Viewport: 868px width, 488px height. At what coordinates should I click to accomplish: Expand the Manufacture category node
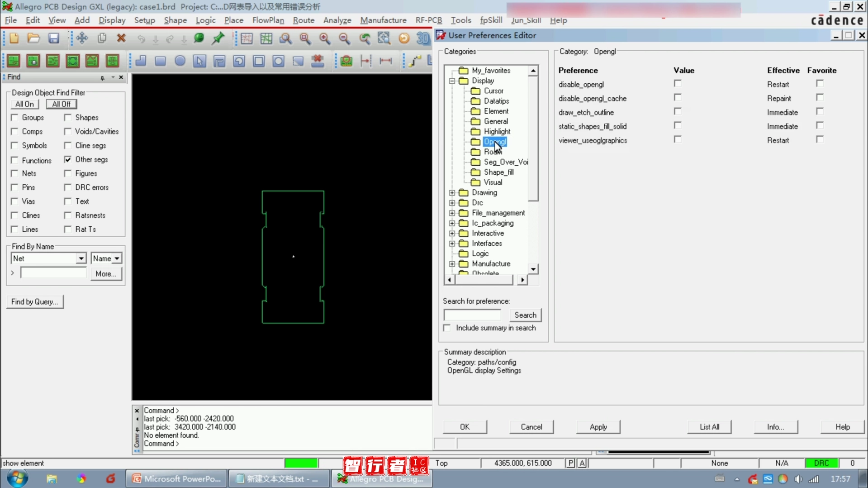pos(452,264)
